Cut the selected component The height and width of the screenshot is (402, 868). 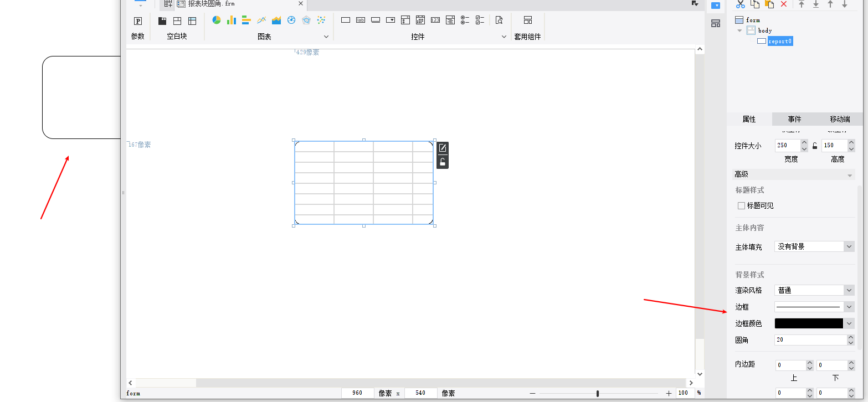coord(740,4)
